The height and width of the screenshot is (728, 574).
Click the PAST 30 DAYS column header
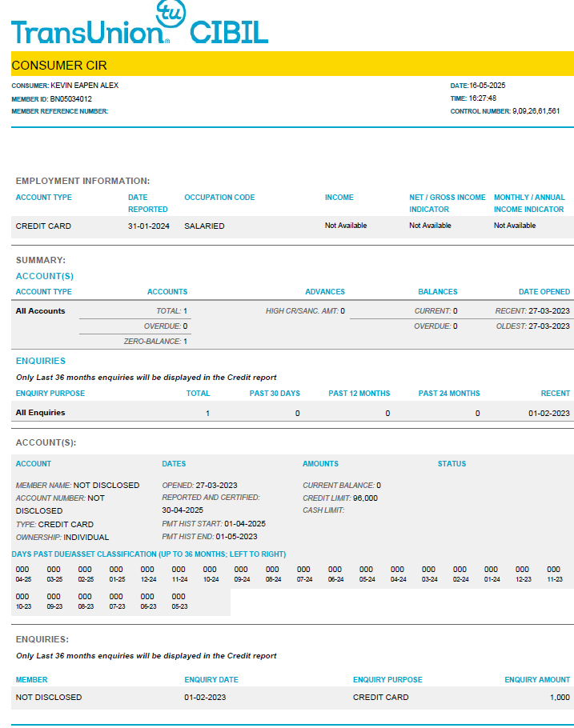(x=275, y=394)
